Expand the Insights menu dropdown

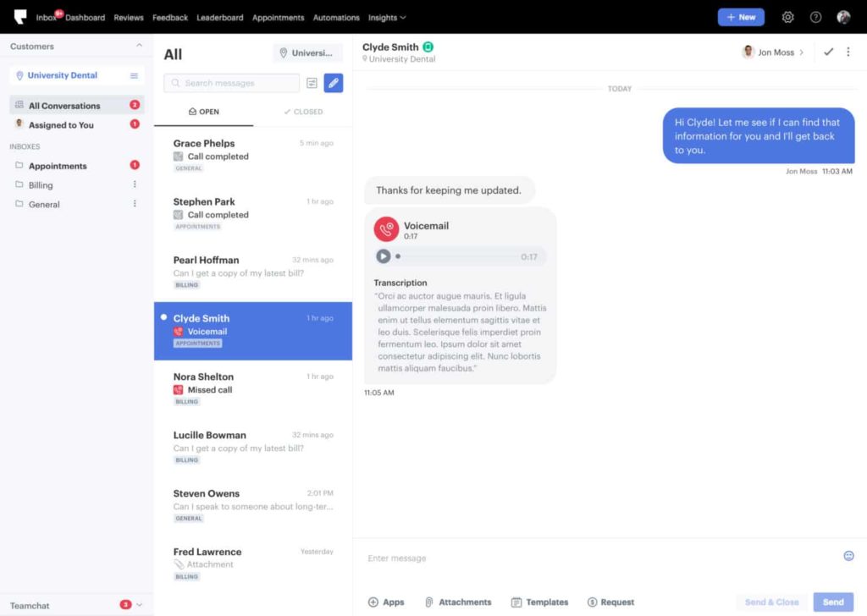387,17
